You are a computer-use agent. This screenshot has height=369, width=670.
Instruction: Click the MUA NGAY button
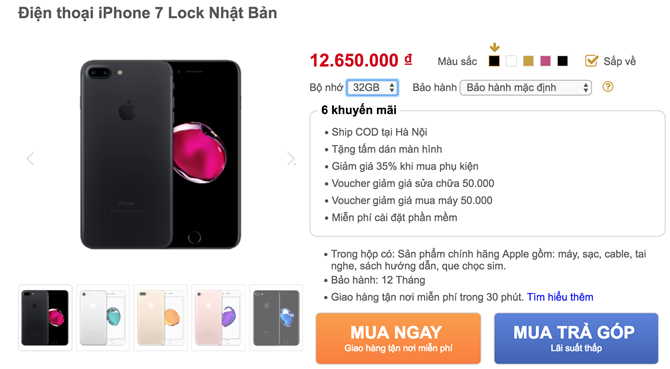[x=398, y=338]
